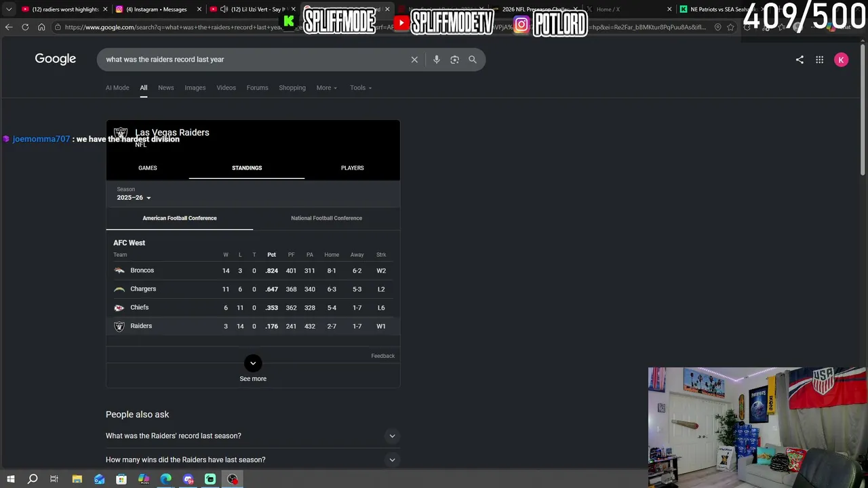
Task: Open the Chiefs team row
Action: [253, 308]
